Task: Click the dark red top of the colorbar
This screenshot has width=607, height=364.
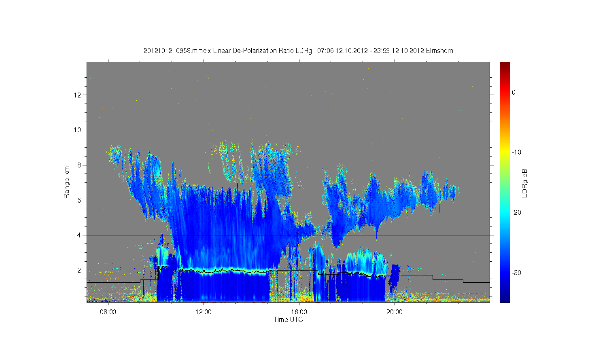Action: click(505, 66)
